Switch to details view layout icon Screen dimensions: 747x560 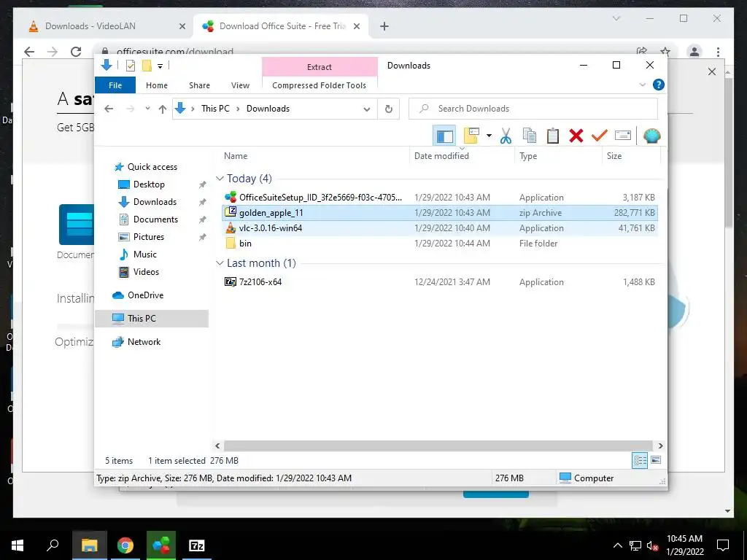pyautogui.click(x=640, y=460)
